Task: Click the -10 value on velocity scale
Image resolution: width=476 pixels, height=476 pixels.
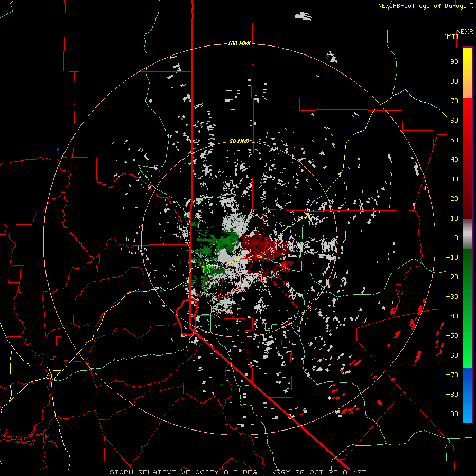Action: point(452,258)
